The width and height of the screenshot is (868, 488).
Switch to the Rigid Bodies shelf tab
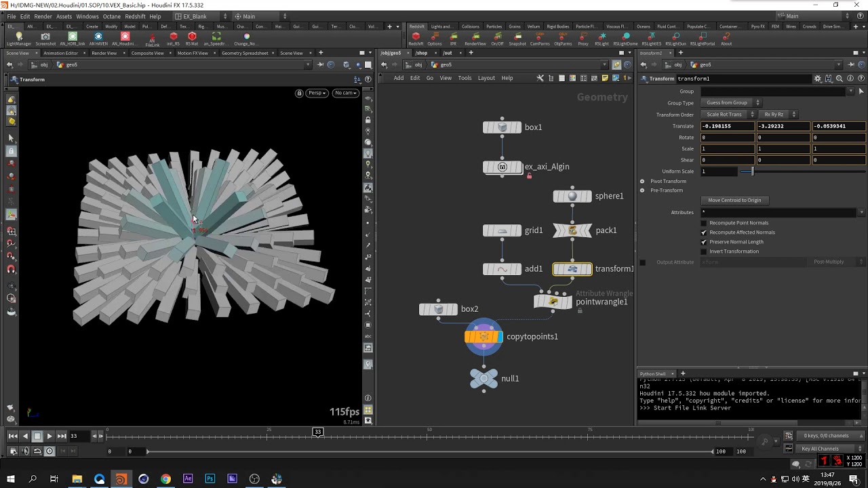pos(557,26)
